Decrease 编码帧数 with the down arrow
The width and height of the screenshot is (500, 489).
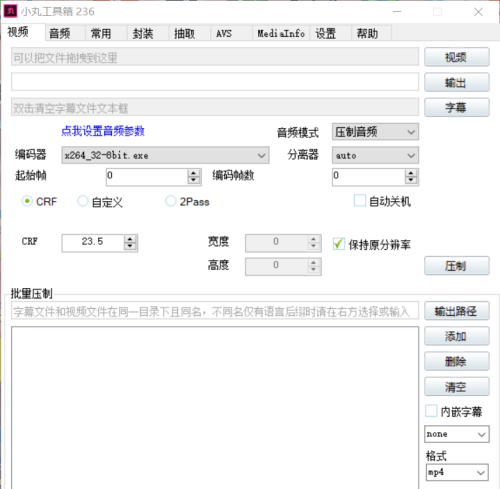(411, 180)
